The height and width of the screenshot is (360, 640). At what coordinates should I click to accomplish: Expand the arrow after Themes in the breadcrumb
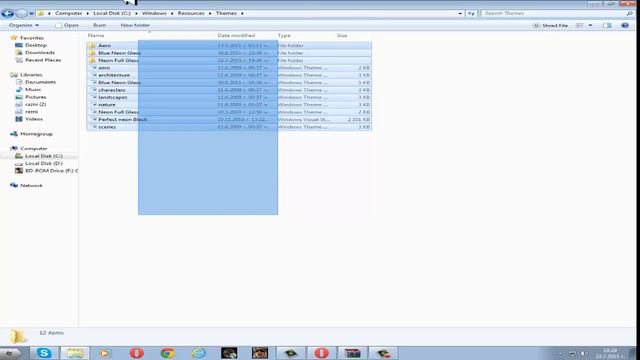(x=242, y=13)
